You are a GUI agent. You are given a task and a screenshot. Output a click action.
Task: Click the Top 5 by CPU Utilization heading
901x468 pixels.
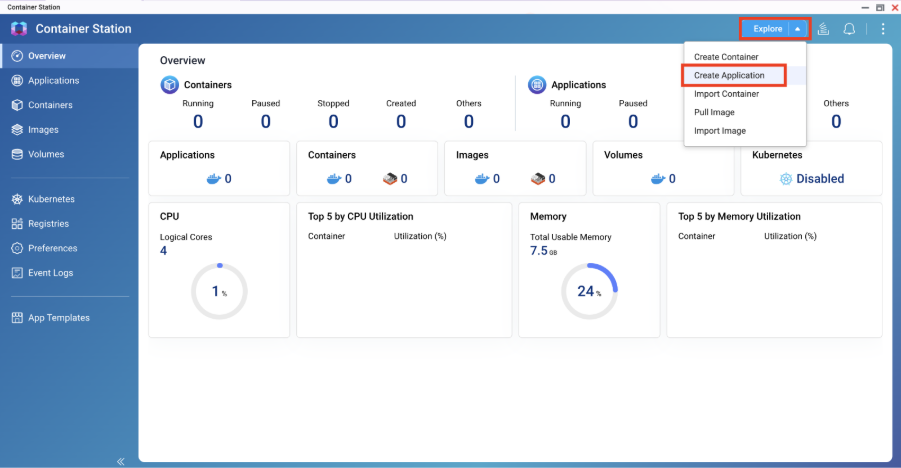pyautogui.click(x=360, y=217)
